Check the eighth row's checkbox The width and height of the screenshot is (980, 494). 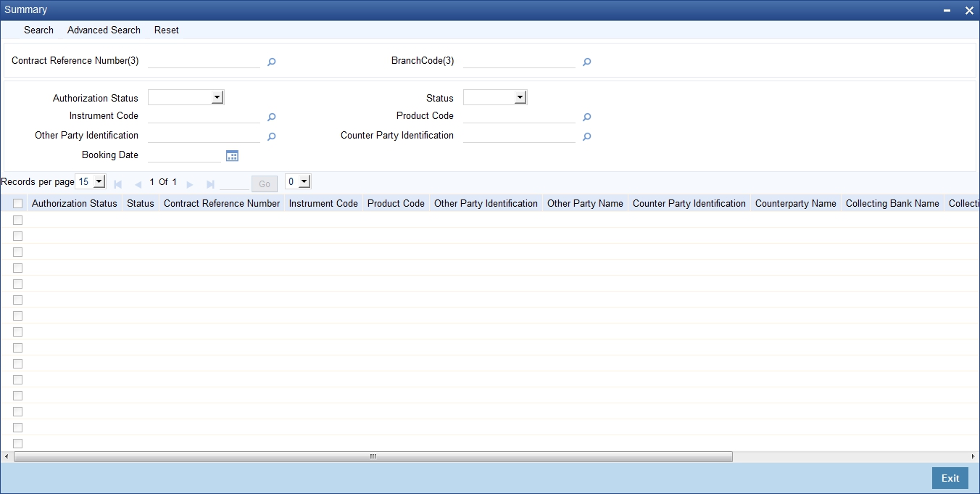[x=18, y=332]
